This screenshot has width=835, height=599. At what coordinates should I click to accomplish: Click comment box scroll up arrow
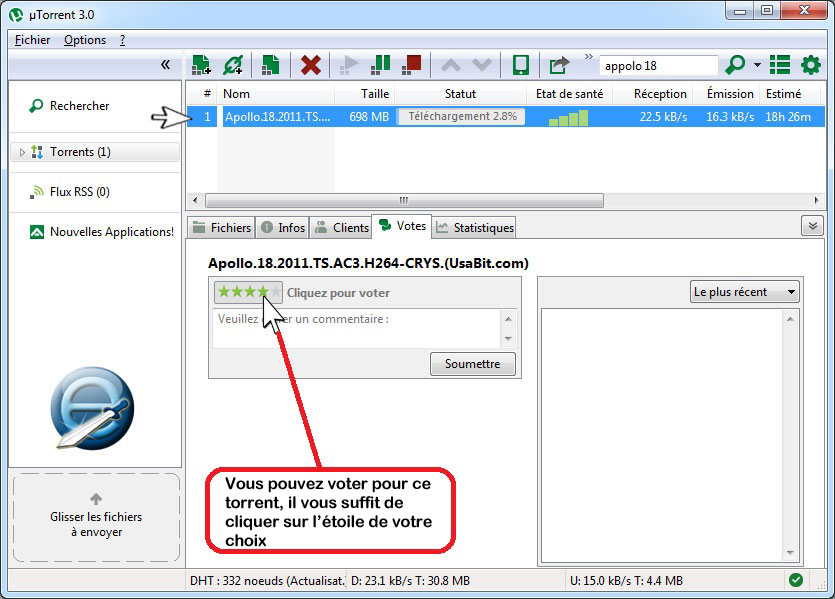508,319
